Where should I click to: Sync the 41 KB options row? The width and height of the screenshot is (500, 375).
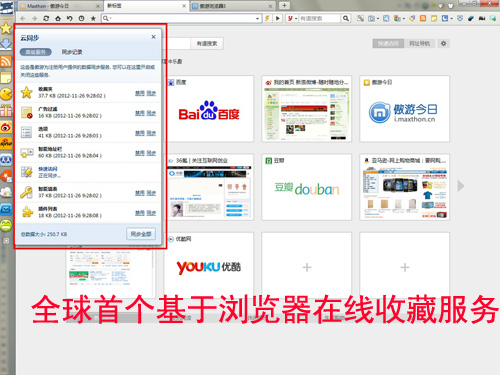click(x=151, y=133)
